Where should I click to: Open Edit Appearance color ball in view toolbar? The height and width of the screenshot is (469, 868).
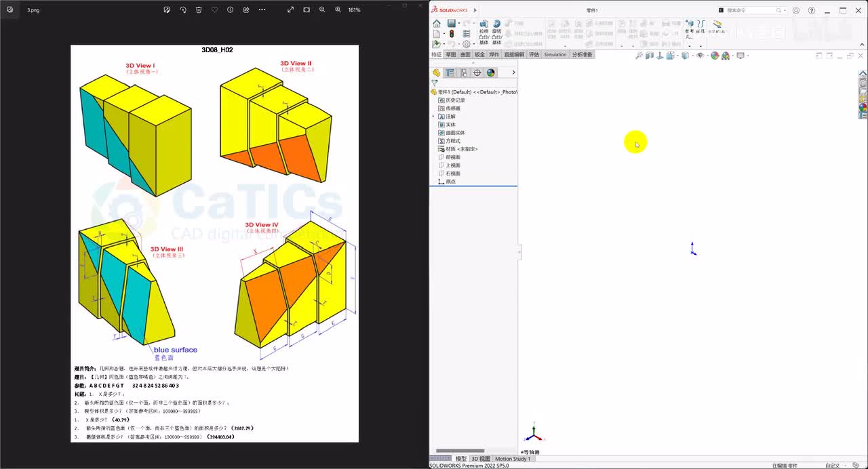[715, 56]
